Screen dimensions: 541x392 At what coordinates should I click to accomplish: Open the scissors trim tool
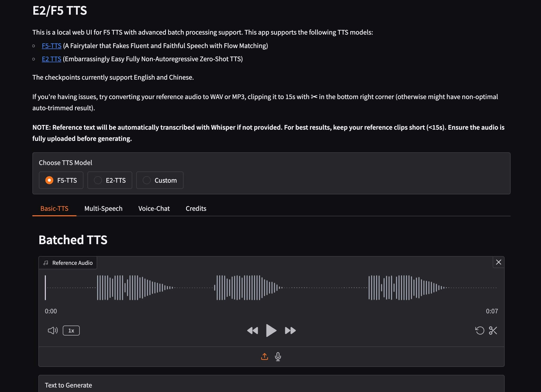(x=493, y=331)
